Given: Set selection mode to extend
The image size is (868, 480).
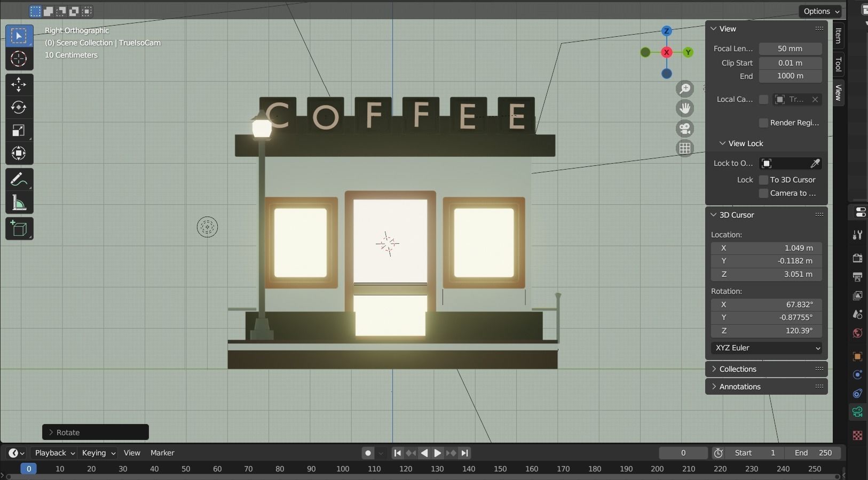Looking at the screenshot, I should click(x=48, y=11).
